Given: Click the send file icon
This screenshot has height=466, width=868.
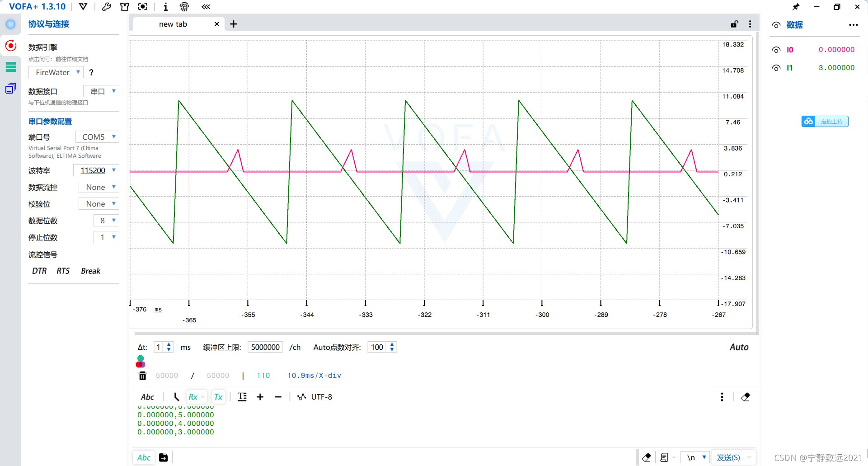Looking at the screenshot, I should [164, 457].
